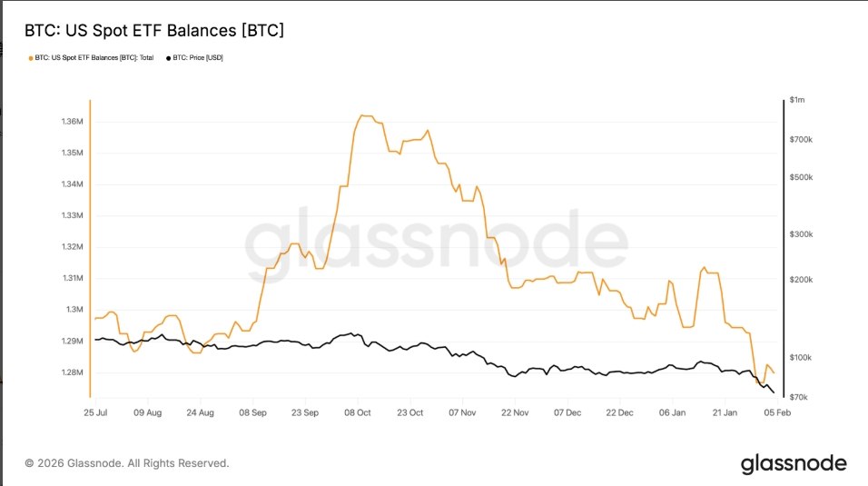
Task: Click the 25 Jul date label
Action: (94, 412)
